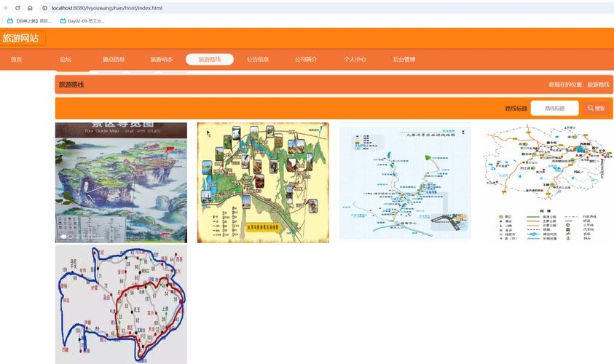Select 景点信息 in the navigation bar

(x=113, y=60)
